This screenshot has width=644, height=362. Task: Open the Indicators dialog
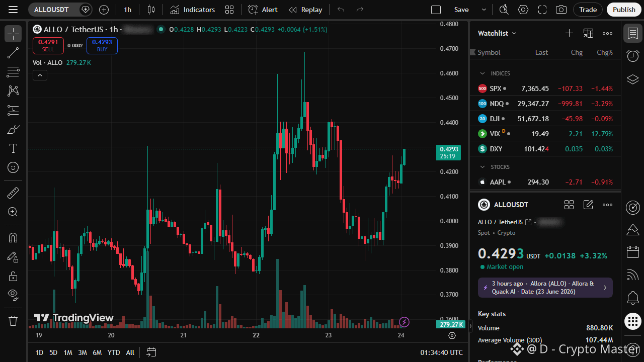(192, 10)
